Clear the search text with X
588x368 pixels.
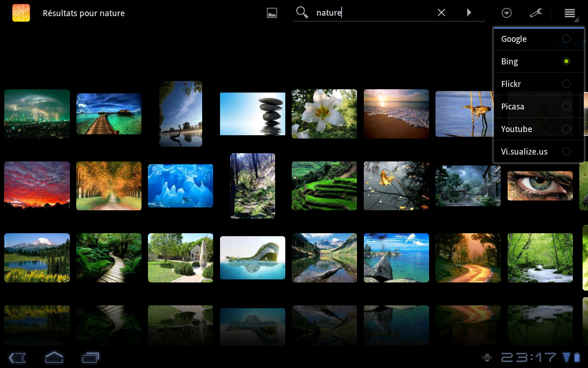tap(441, 12)
